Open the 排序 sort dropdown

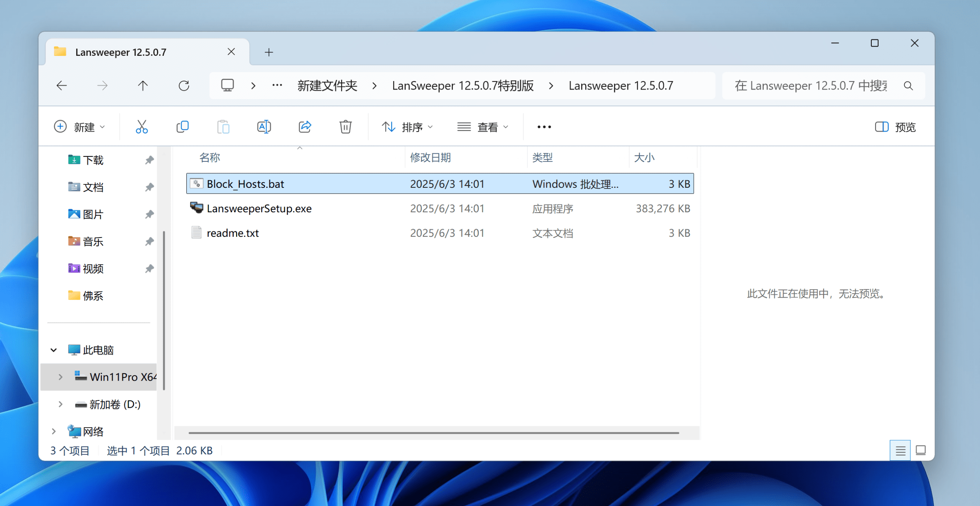coord(407,127)
